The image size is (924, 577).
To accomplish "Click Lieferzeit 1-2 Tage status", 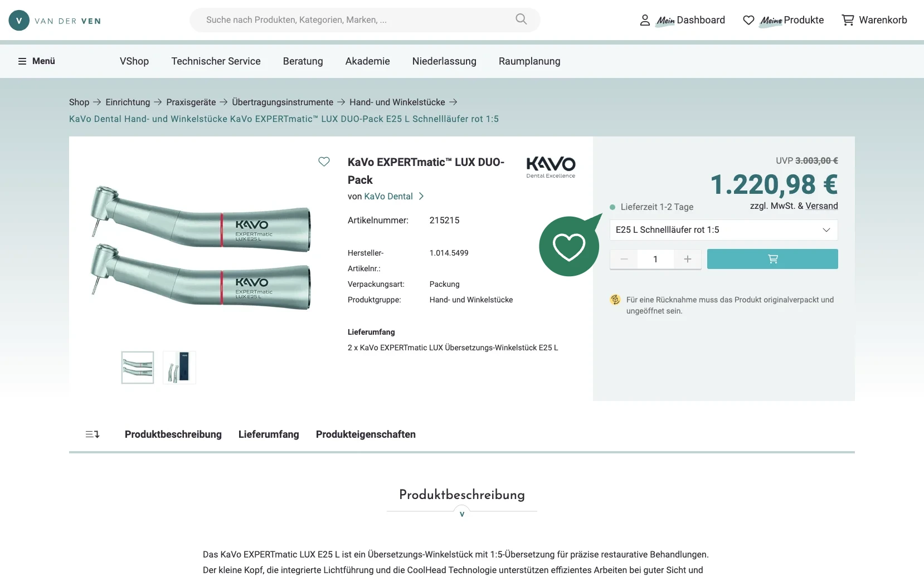I will [x=651, y=207].
